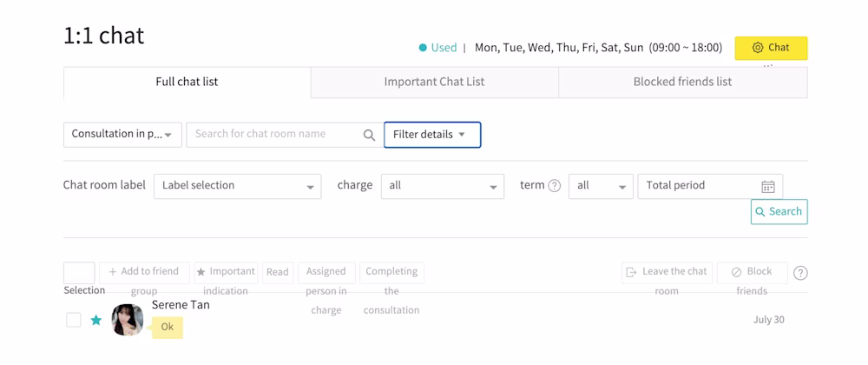Click Add to friend group button
The width and height of the screenshot is (868, 365).
coord(144,273)
